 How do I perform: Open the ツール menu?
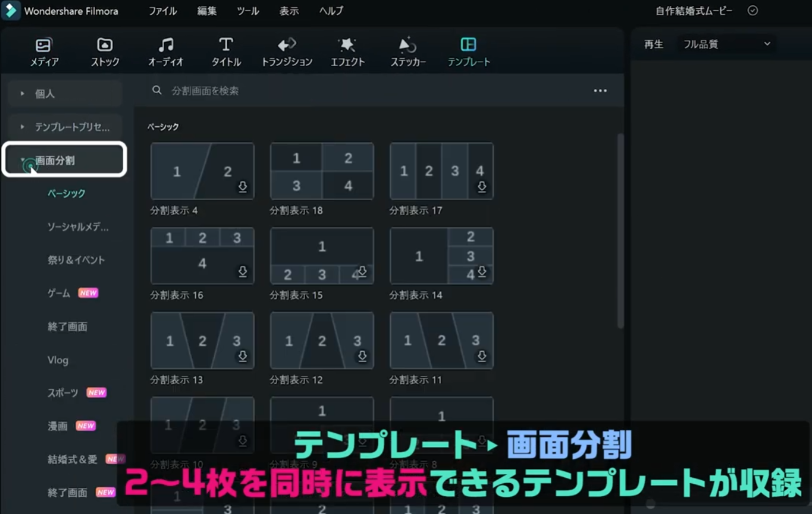[x=248, y=11]
